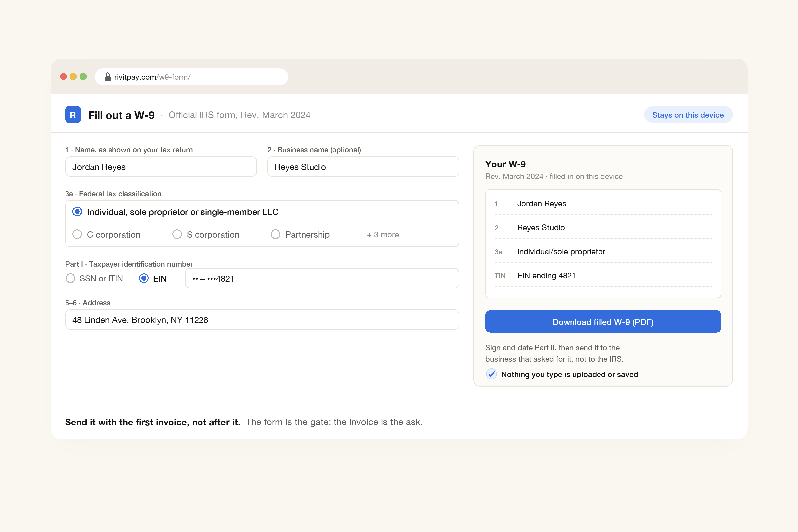Click the blue R Rivitpay logo

73,115
